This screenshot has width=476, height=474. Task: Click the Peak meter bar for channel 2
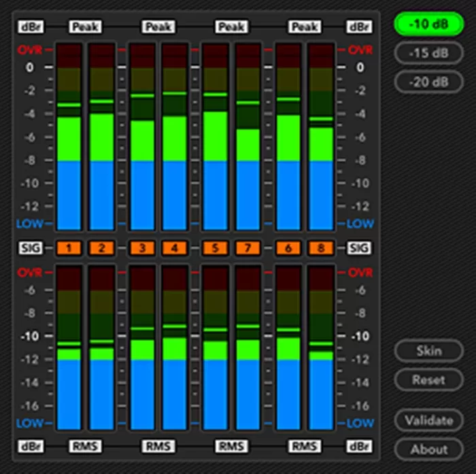coord(102,137)
